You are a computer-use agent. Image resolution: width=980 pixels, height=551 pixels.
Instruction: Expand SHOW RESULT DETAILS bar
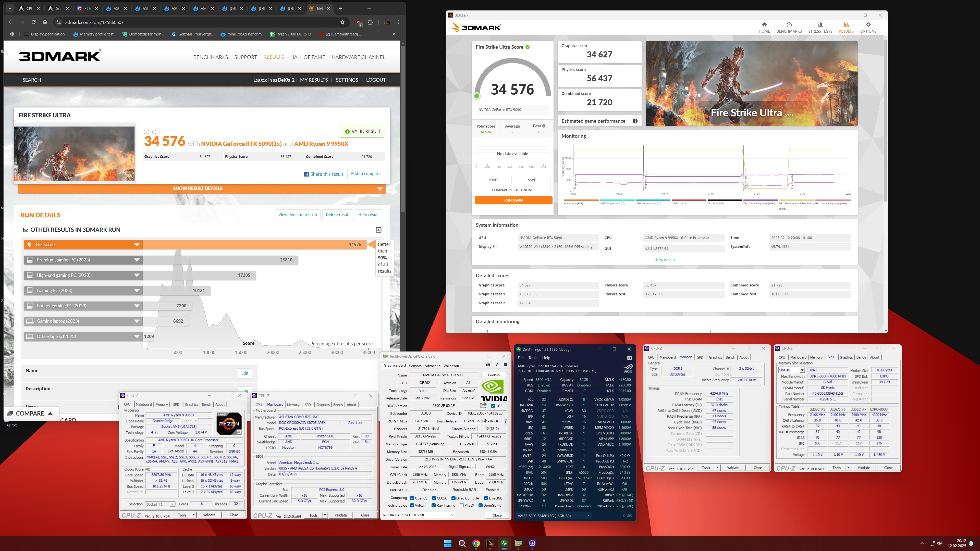[202, 188]
